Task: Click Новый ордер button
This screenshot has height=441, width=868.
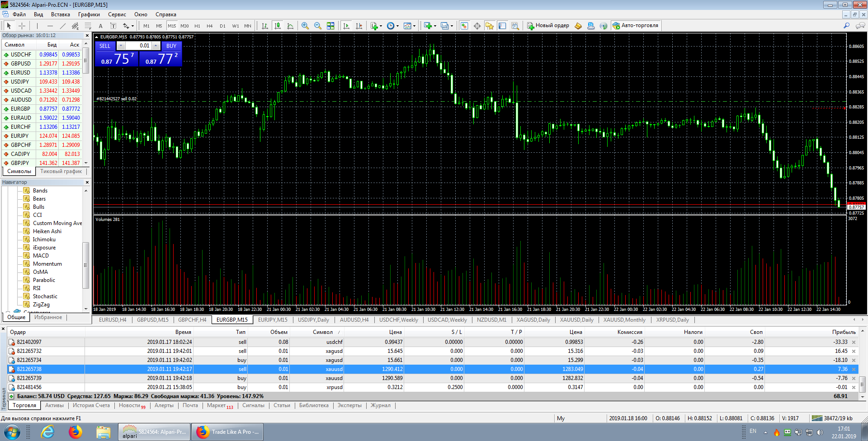Action: pos(548,26)
